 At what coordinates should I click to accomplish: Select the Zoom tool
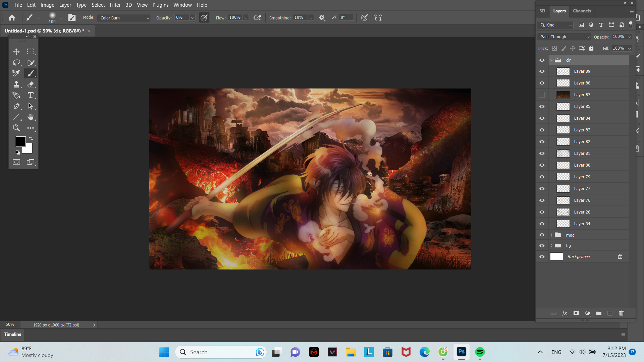pos(16,128)
